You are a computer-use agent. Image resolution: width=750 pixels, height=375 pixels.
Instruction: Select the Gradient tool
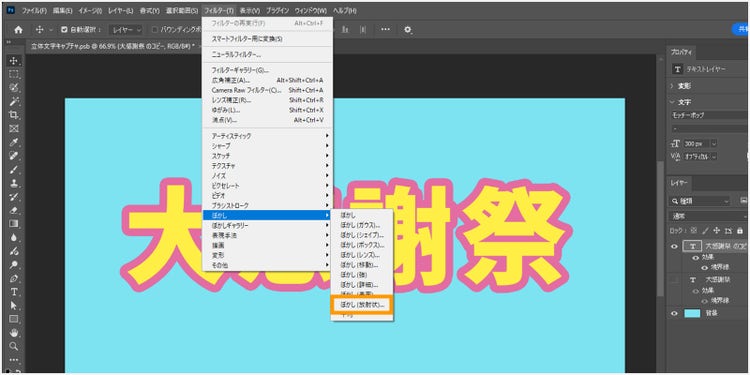click(x=14, y=223)
